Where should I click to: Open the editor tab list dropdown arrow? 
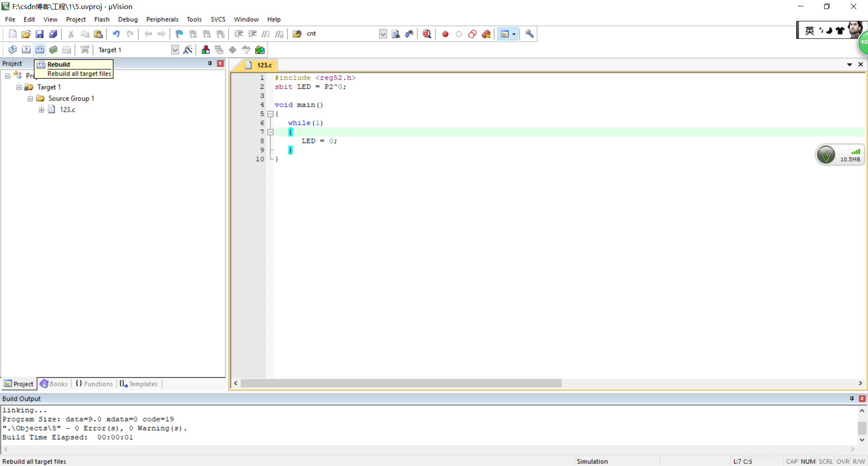849,65
